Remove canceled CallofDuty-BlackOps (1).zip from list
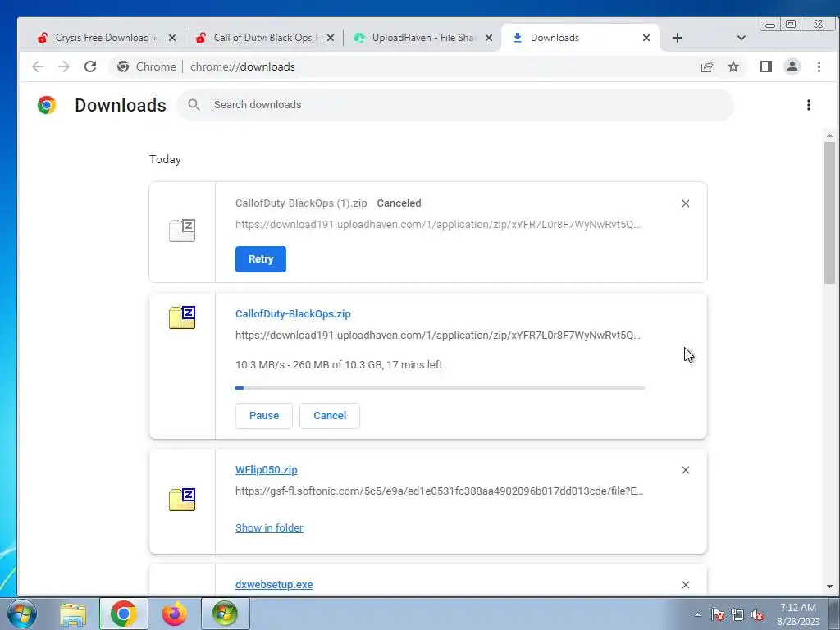Viewport: 840px width, 630px height. [x=685, y=203]
